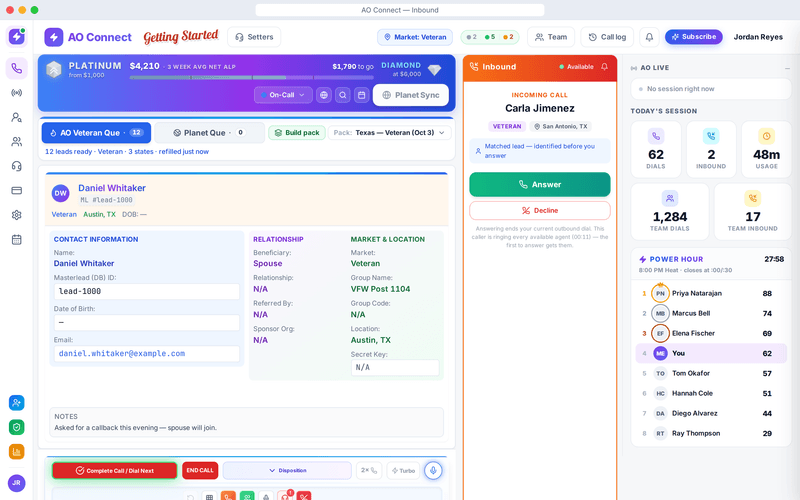
Task: Toggle the microphone mute button
Action: click(433, 470)
